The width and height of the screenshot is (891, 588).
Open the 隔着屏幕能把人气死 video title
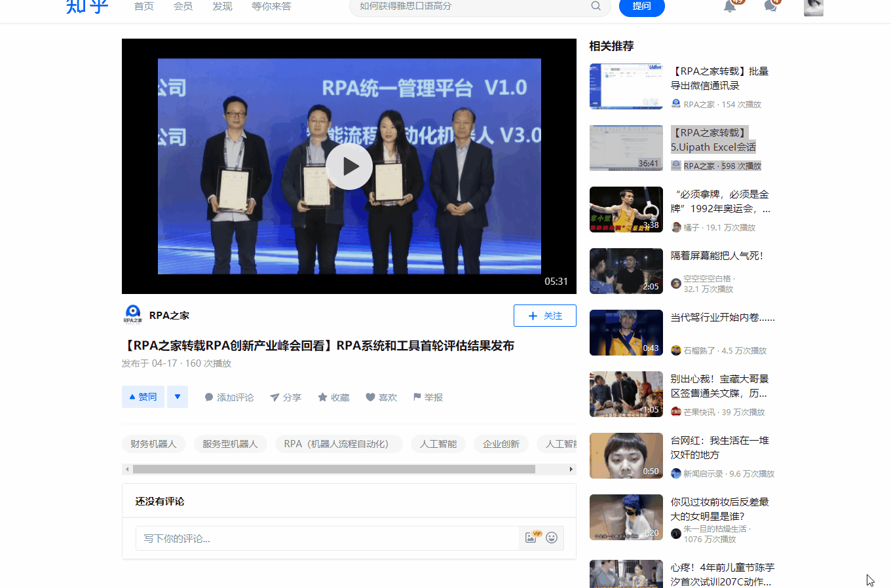pos(717,256)
